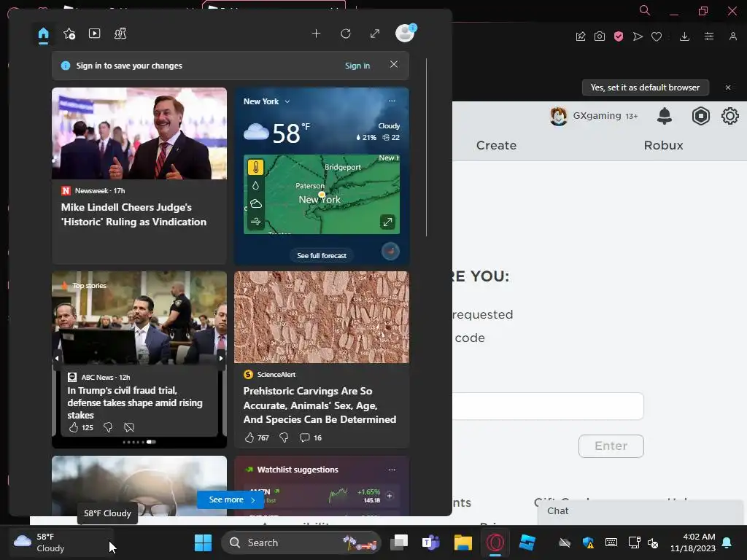The width and height of the screenshot is (747, 560).
Task: Open Windows Security tray icon
Action: pyautogui.click(x=588, y=542)
